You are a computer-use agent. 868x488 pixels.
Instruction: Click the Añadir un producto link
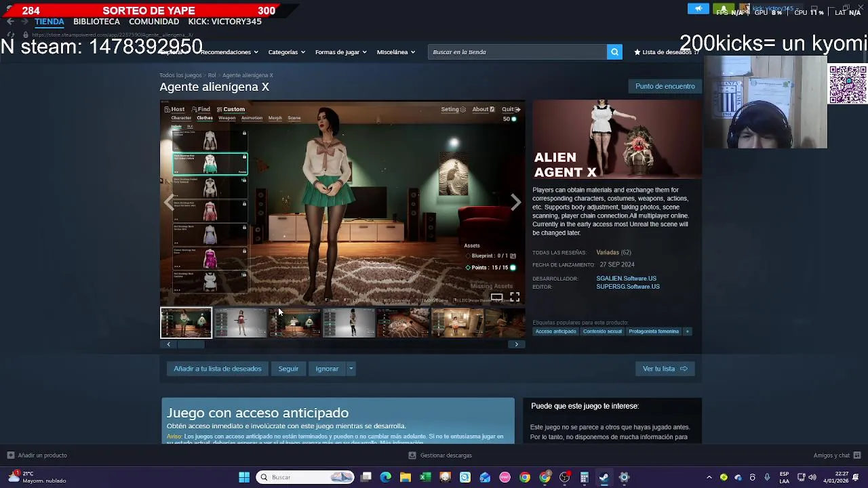pos(42,455)
